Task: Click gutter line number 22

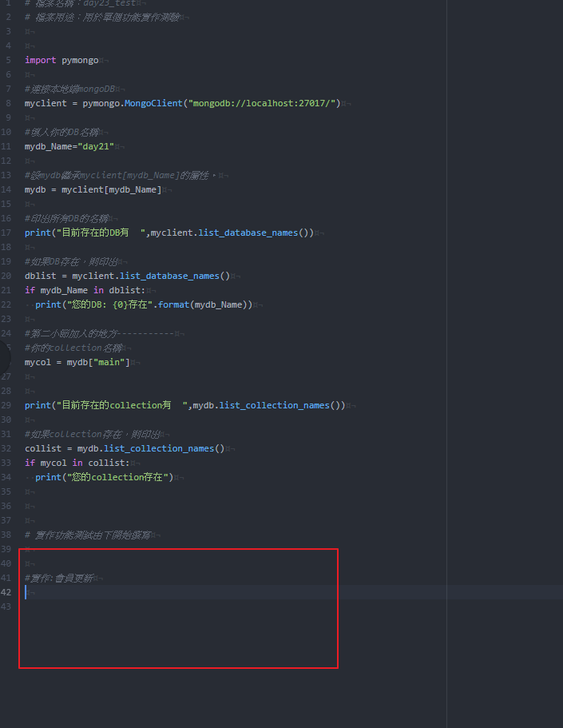Action: 6,304
